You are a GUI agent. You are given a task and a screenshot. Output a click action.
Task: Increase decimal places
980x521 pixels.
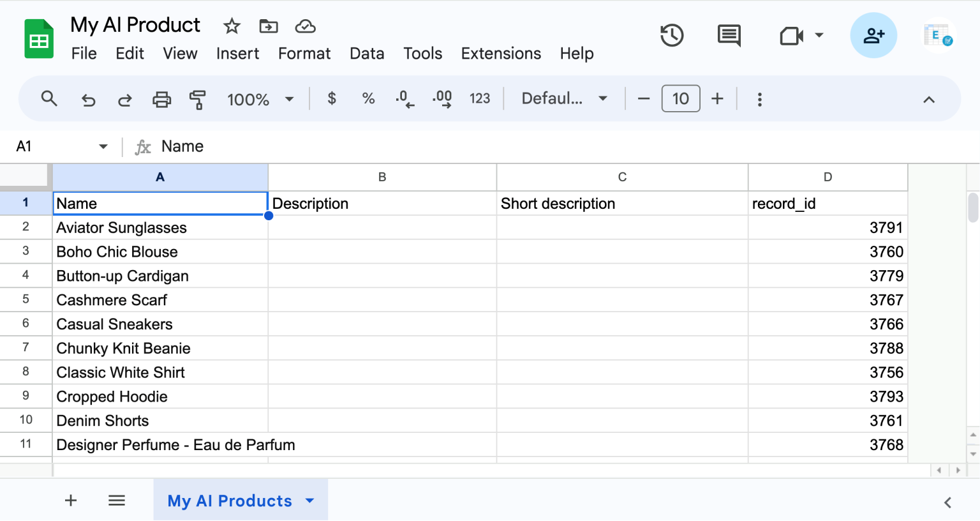tap(441, 99)
